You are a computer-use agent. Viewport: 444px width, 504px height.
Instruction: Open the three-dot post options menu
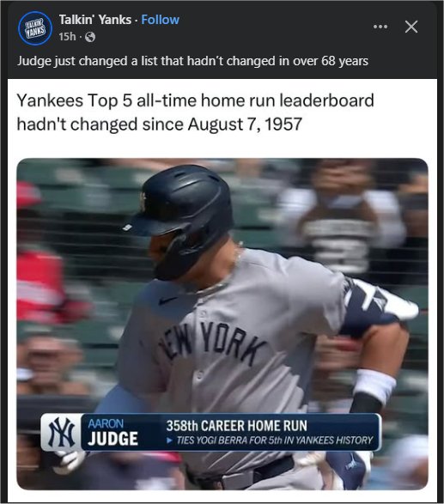click(x=380, y=27)
